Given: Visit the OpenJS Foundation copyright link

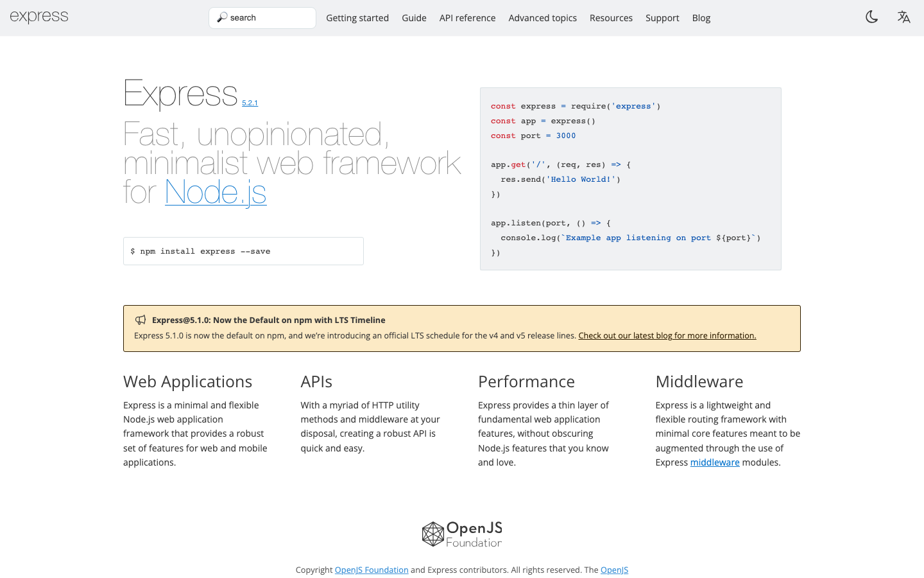Looking at the screenshot, I should click(372, 570).
